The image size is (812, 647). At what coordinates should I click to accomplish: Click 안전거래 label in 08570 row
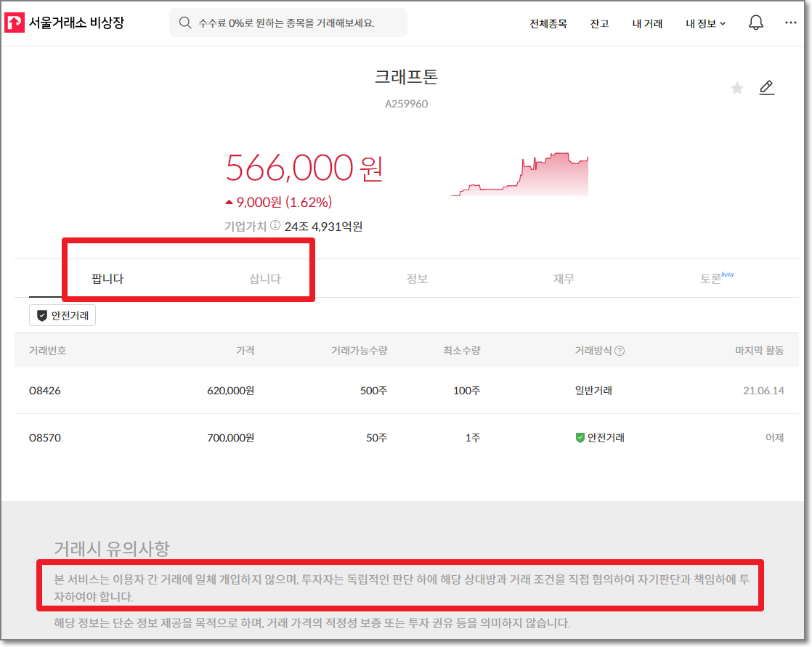(606, 438)
